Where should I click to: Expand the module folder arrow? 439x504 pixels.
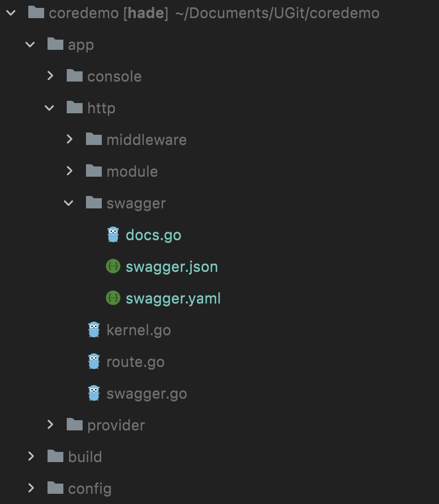click(x=70, y=171)
